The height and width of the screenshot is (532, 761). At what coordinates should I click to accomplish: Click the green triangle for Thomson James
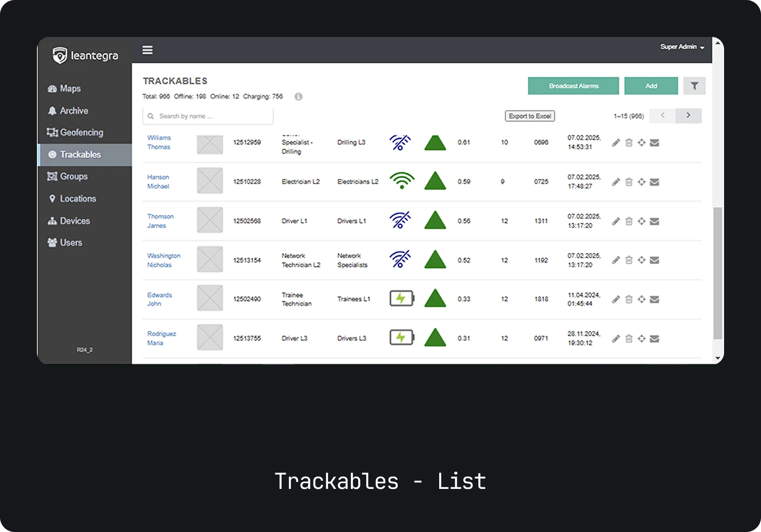435,220
